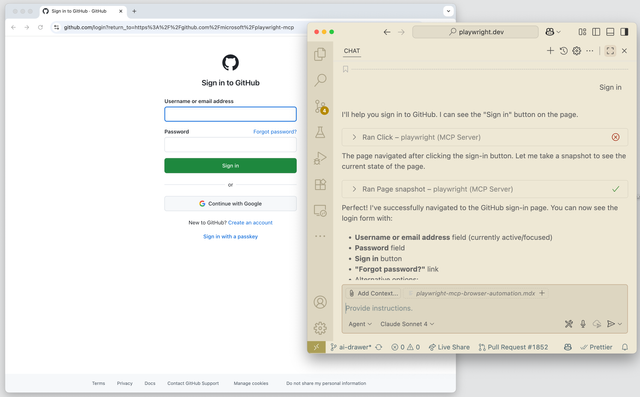Toggle bottom panel visibility
The height and width of the screenshot is (397, 640).
pyautogui.click(x=610, y=32)
